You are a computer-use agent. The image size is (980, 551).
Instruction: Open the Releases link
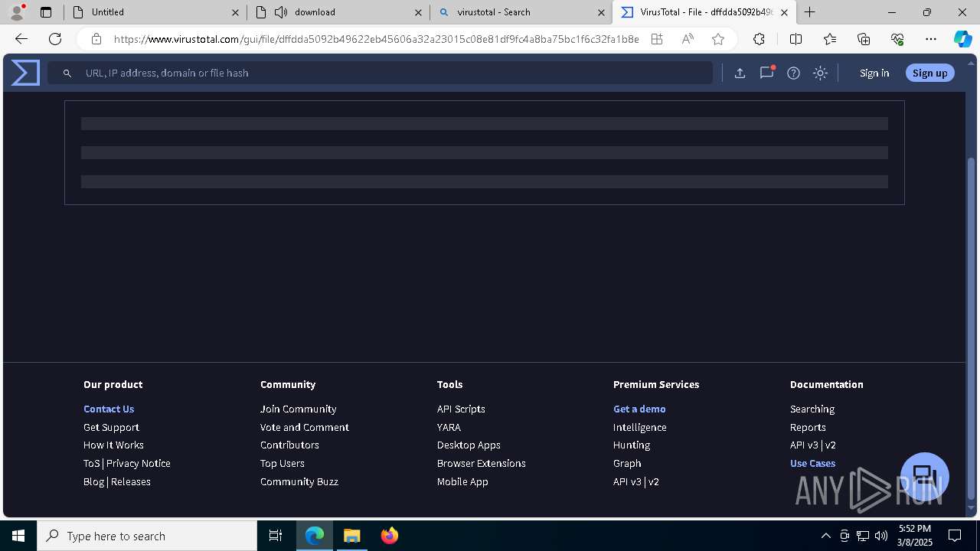coord(131,482)
